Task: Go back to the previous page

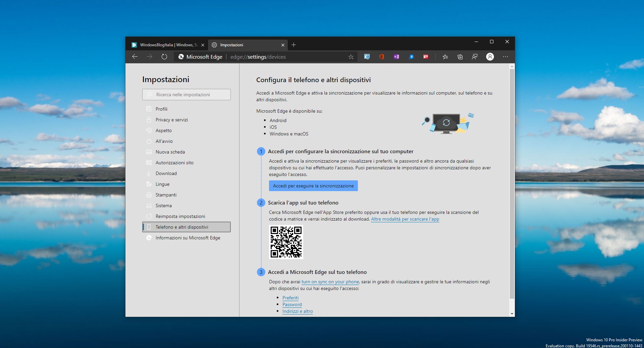Action: [x=135, y=57]
